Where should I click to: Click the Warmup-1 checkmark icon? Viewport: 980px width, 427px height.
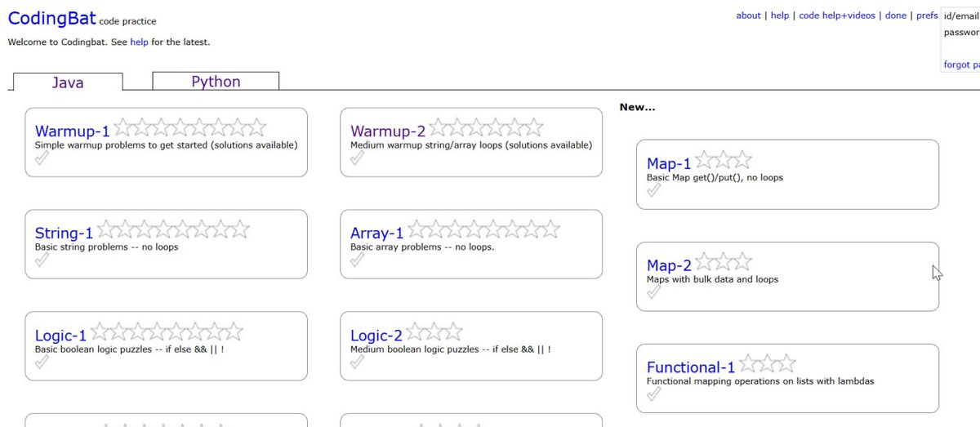coord(42,158)
